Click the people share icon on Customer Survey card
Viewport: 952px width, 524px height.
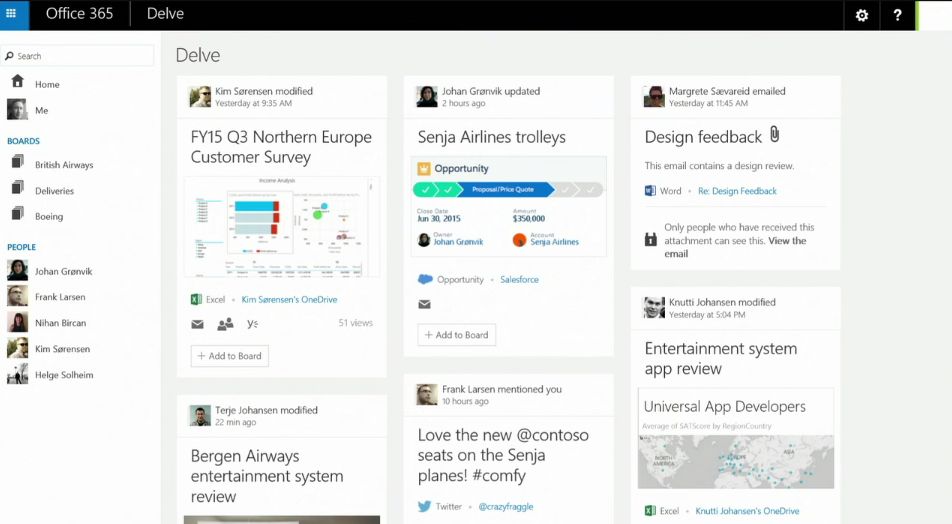(x=225, y=324)
